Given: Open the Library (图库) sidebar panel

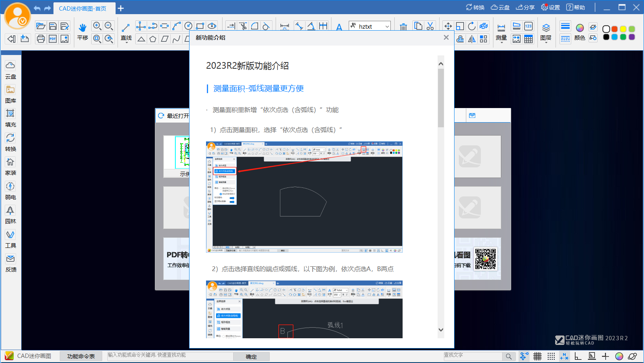Looking at the screenshot, I should (11, 94).
